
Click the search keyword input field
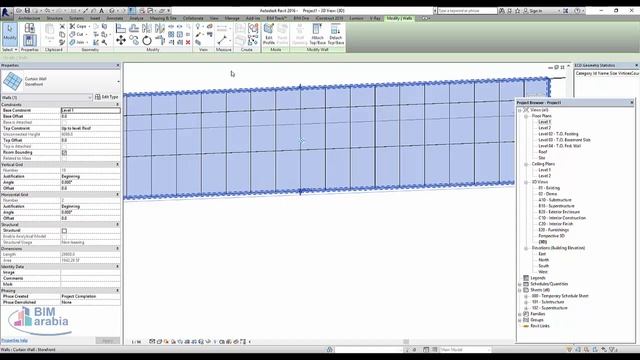tap(467, 11)
